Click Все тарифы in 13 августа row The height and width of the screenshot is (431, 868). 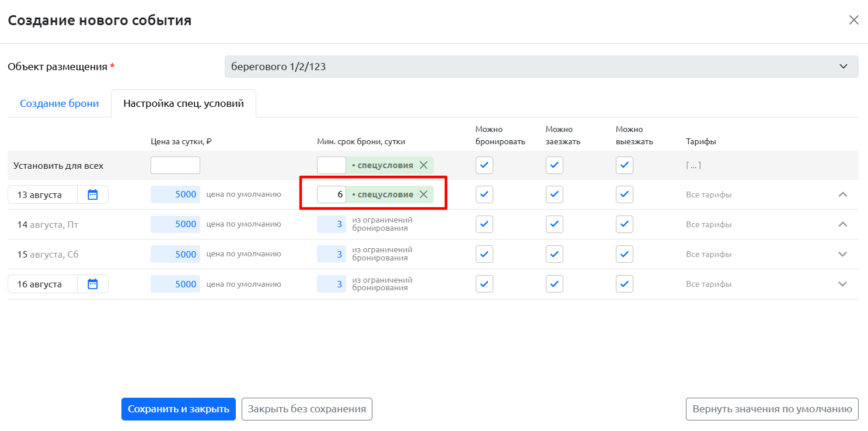coord(709,194)
